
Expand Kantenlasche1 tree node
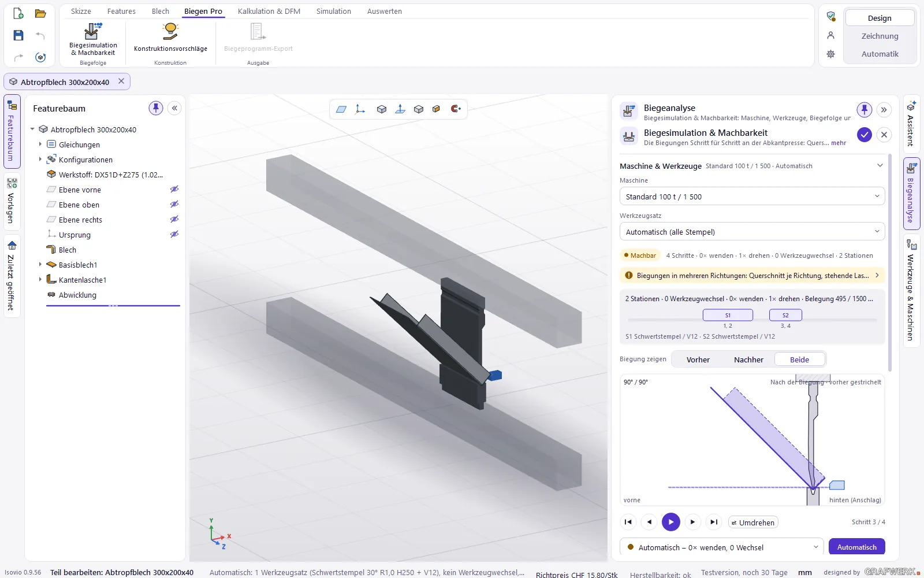[x=40, y=280]
